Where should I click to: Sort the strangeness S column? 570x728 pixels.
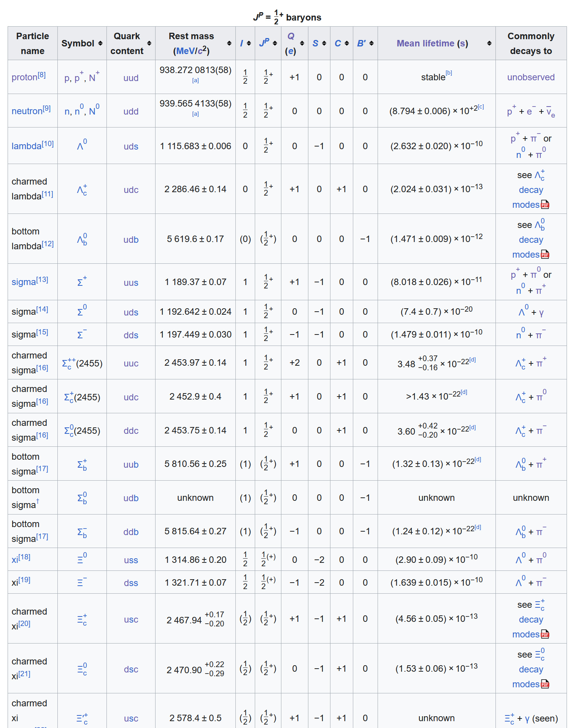tap(324, 43)
